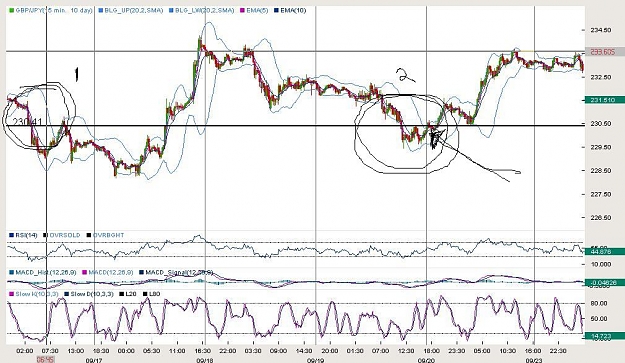Click the 227.50 price axis label

601,194
